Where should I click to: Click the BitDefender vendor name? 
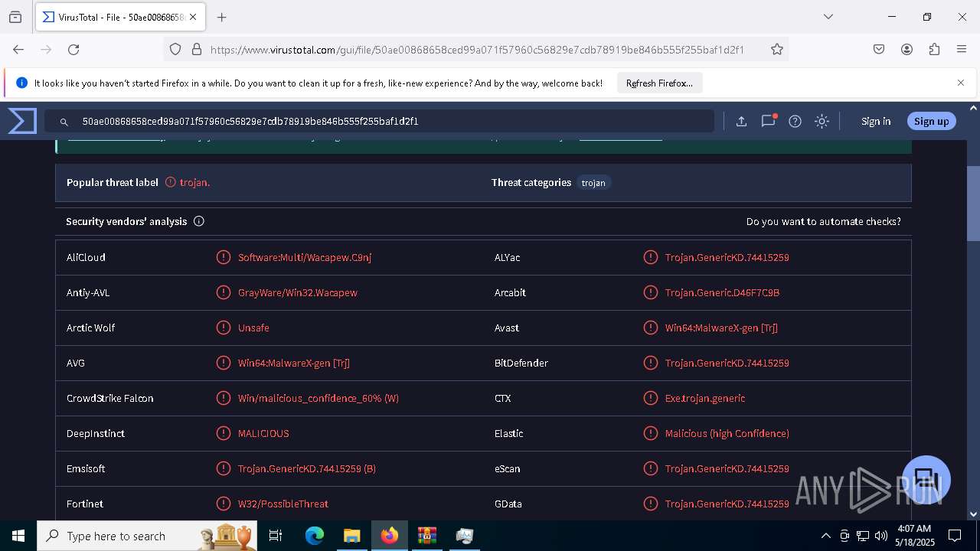tap(521, 363)
